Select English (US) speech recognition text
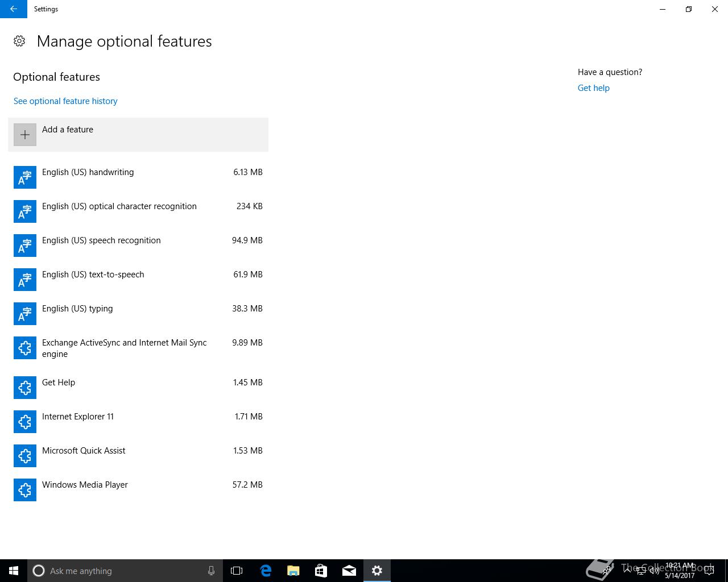 [x=101, y=240]
